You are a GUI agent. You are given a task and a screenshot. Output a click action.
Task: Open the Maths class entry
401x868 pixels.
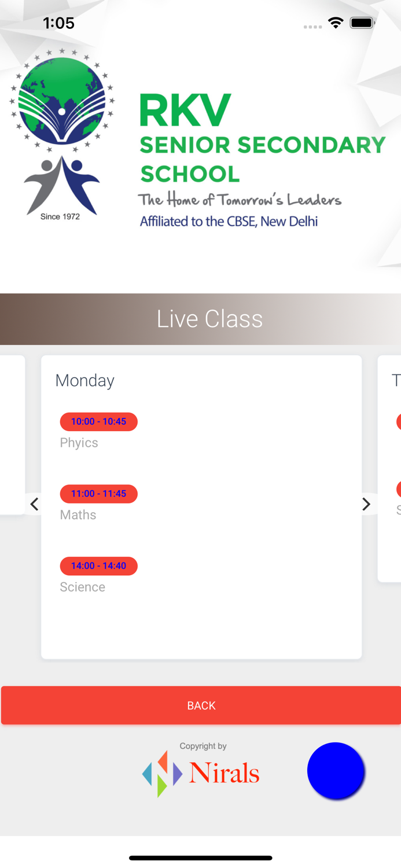(x=78, y=515)
